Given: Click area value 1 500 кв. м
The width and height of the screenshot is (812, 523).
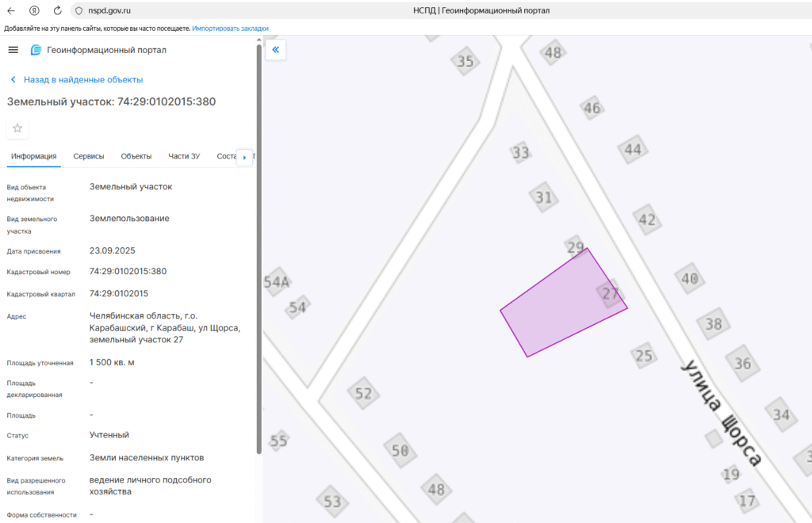Looking at the screenshot, I should tap(112, 362).
